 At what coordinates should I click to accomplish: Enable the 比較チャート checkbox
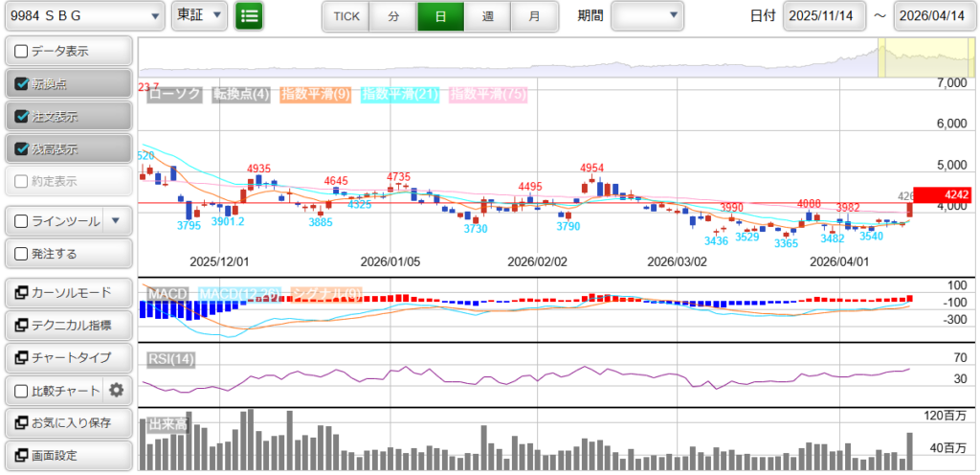22,391
